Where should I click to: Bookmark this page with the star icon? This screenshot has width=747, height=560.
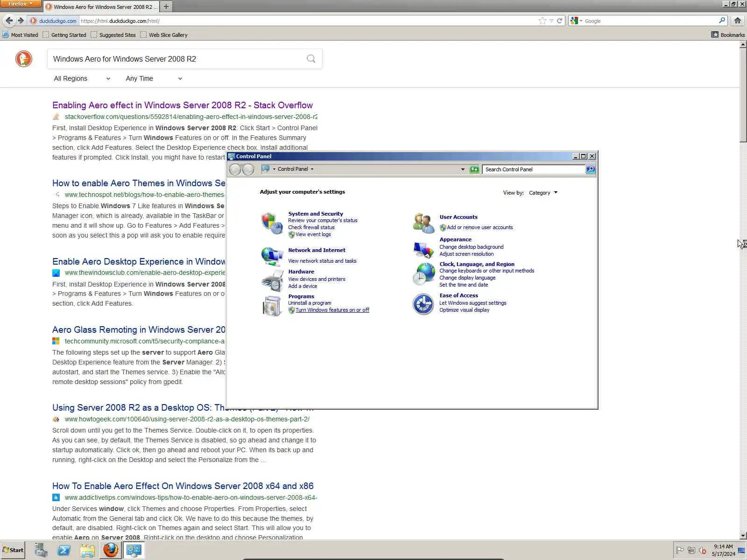point(542,21)
